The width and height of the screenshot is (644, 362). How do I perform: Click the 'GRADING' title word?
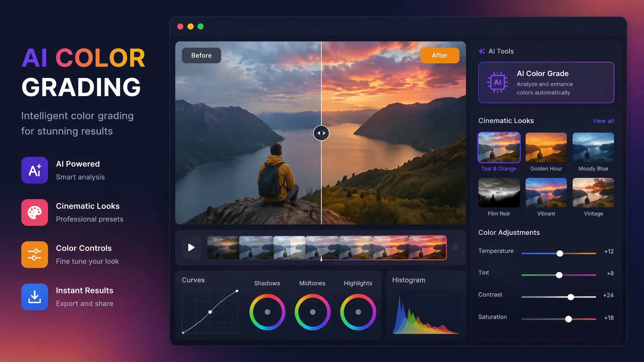pyautogui.click(x=81, y=87)
